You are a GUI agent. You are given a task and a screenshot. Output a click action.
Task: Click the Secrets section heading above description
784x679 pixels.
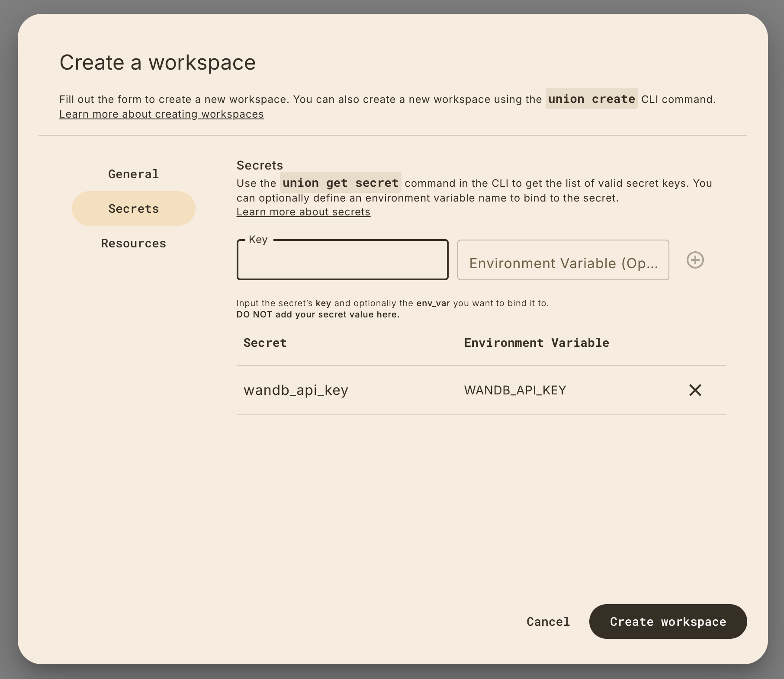(x=260, y=165)
